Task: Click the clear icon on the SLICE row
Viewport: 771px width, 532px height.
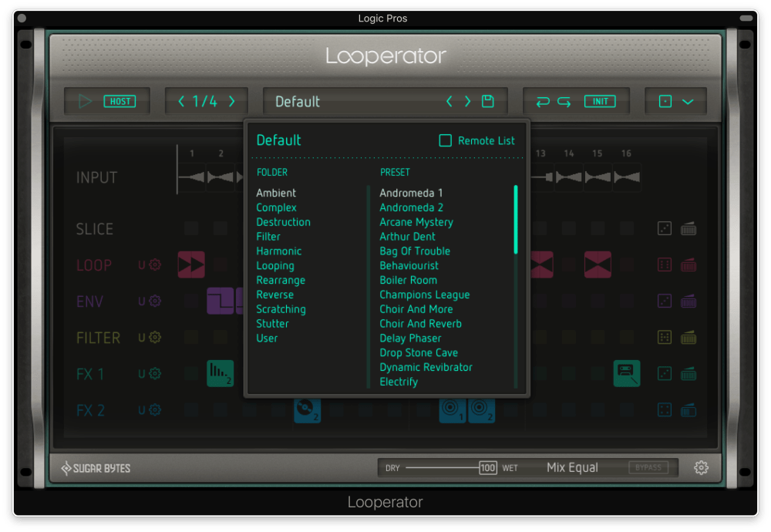Action: point(689,228)
